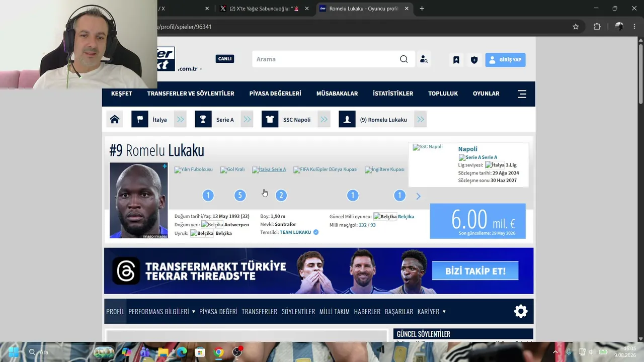Go to the Transfermarkt home icon

pos(115,120)
